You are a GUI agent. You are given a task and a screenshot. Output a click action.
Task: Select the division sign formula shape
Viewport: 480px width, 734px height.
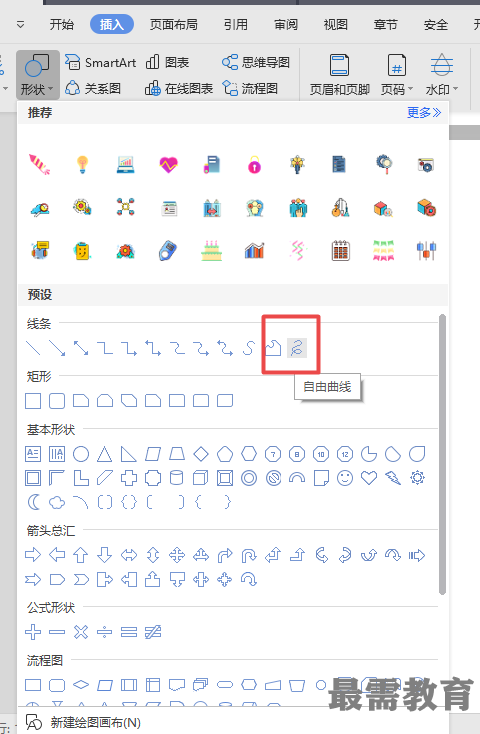coord(105,632)
